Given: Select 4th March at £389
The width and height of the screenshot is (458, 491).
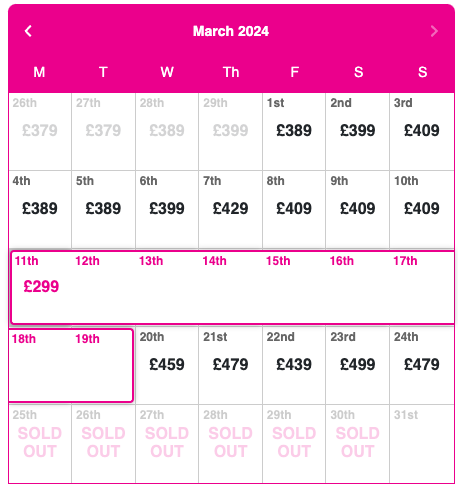Looking at the screenshot, I should pyautogui.click(x=40, y=210).
